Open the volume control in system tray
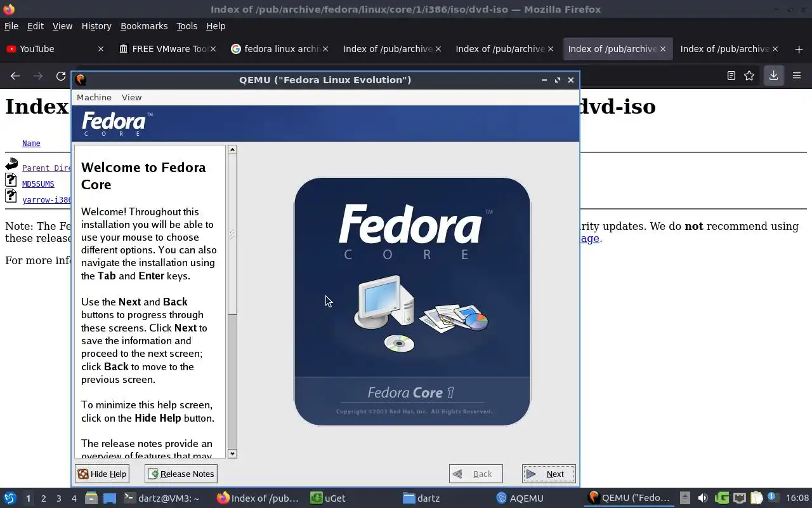 point(702,498)
